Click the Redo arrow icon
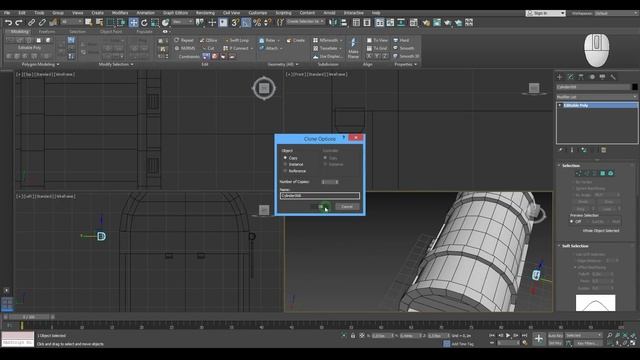 pos(18,22)
